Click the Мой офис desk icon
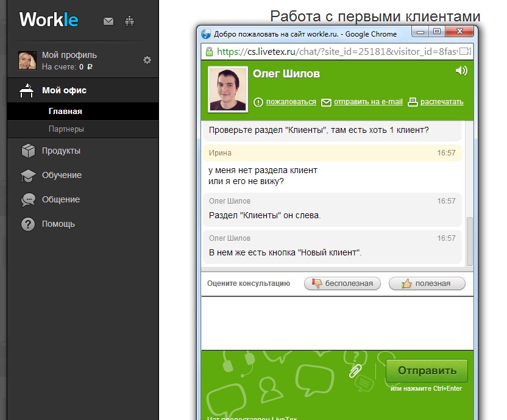Image resolution: width=507 pixels, height=420 pixels. [27, 90]
